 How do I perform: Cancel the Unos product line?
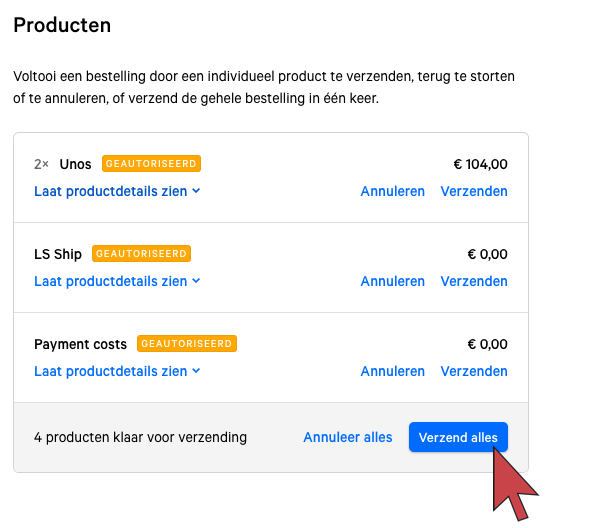coord(392,191)
